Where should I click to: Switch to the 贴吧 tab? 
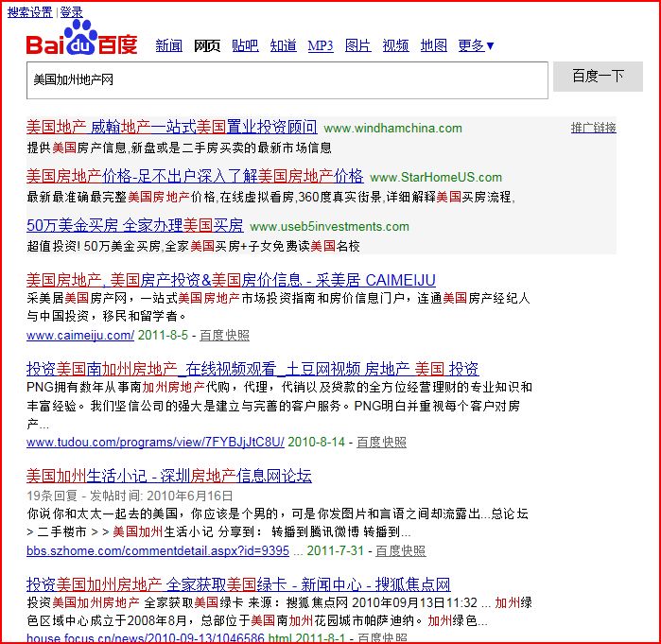tap(245, 45)
